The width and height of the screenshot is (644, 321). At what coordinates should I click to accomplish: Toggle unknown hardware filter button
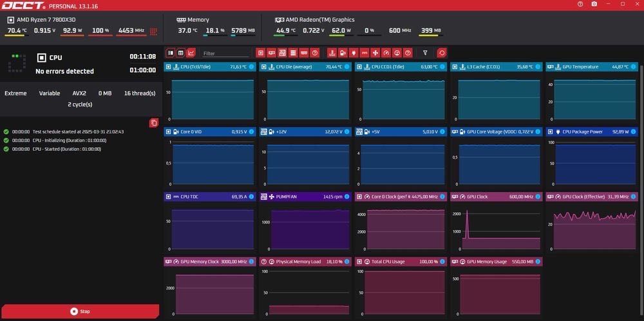tap(315, 53)
